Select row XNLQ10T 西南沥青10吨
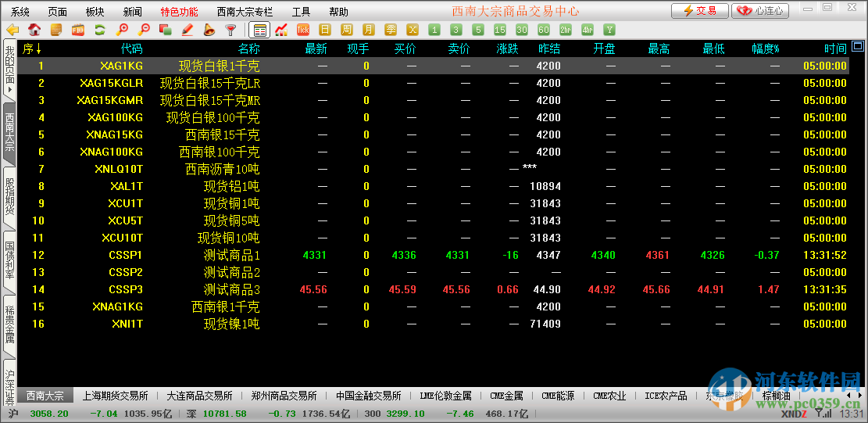This screenshot has height=423, width=868. (433, 170)
